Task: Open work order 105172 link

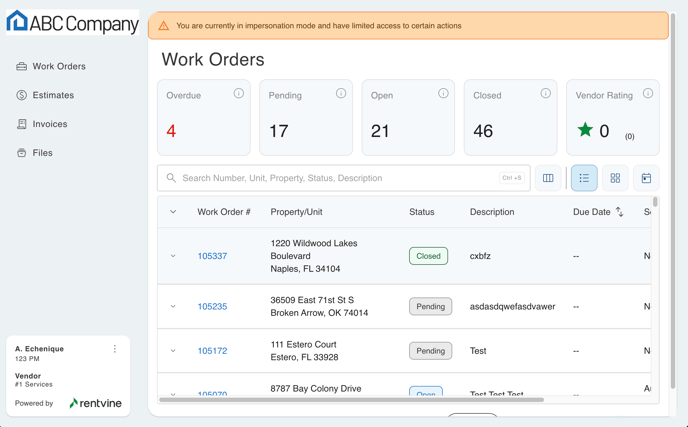Action: point(212,351)
